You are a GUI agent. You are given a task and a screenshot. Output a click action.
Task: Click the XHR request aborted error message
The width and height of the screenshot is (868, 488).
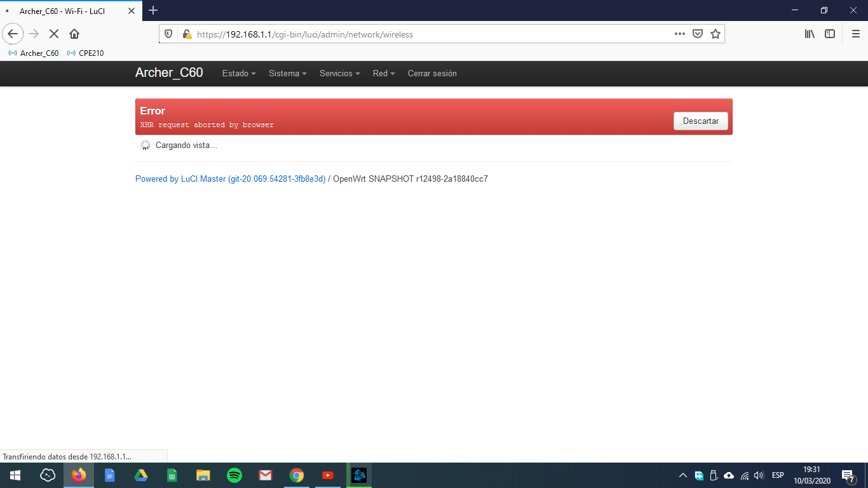pyautogui.click(x=207, y=125)
